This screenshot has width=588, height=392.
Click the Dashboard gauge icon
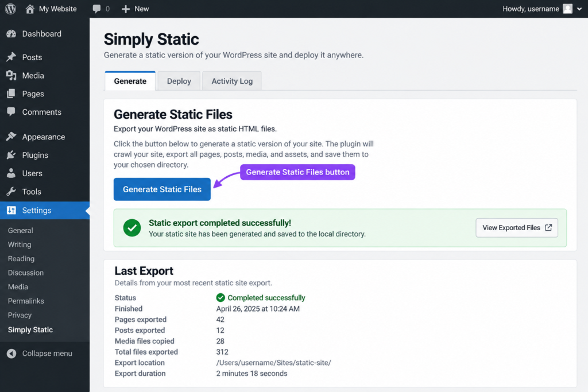(11, 34)
